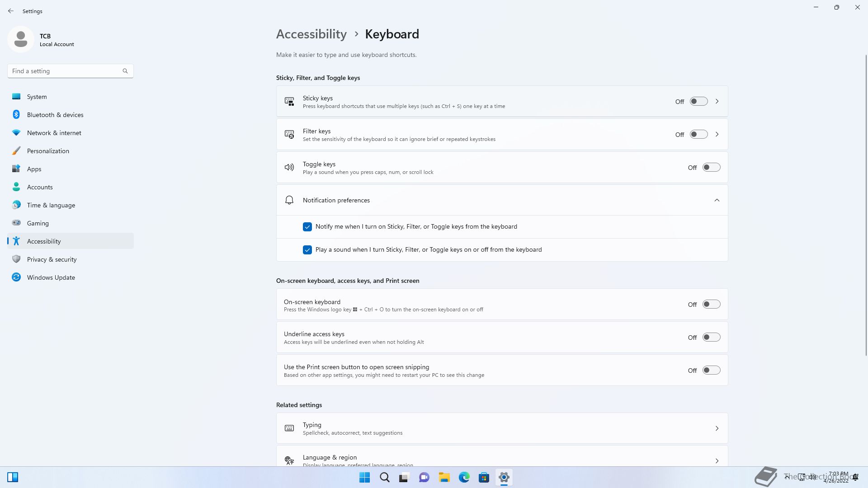Select Personalization in the sidebar
This screenshot has height=488, width=868.
[x=48, y=151]
